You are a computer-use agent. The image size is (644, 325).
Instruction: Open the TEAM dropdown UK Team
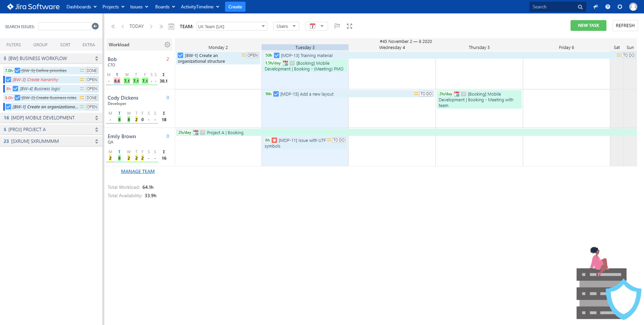coord(232,26)
